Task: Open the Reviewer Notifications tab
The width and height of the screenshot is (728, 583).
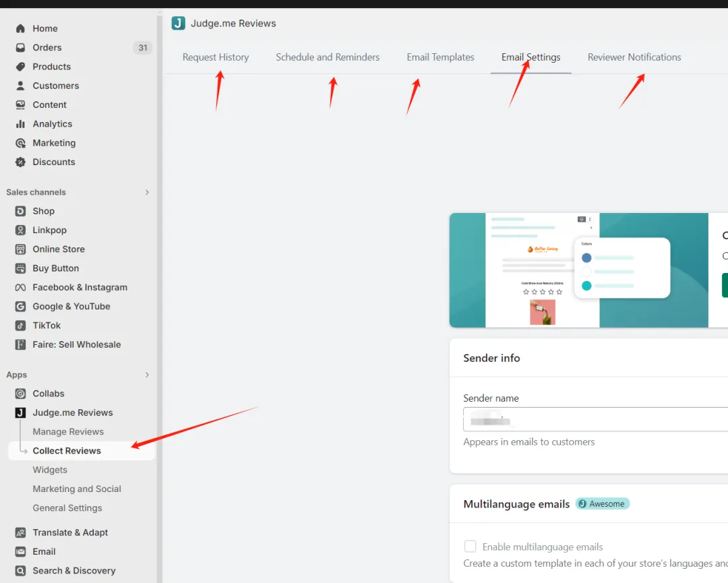Action: 634,57
